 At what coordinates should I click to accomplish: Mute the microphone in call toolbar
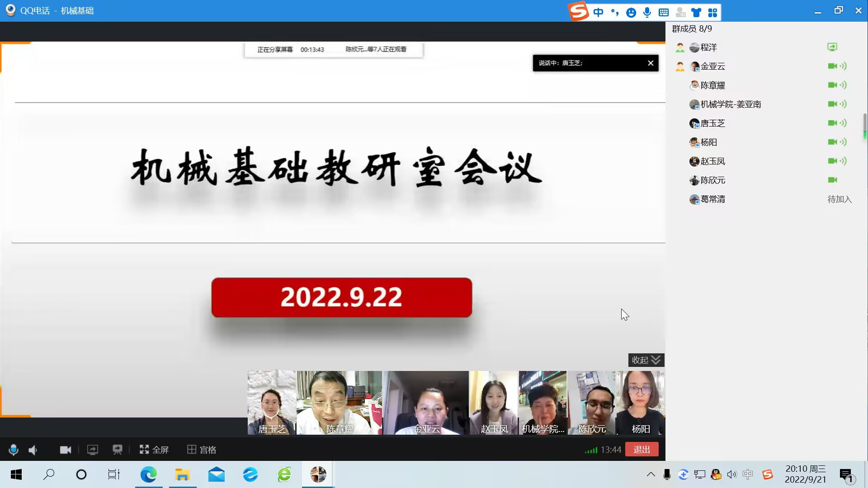click(x=14, y=450)
